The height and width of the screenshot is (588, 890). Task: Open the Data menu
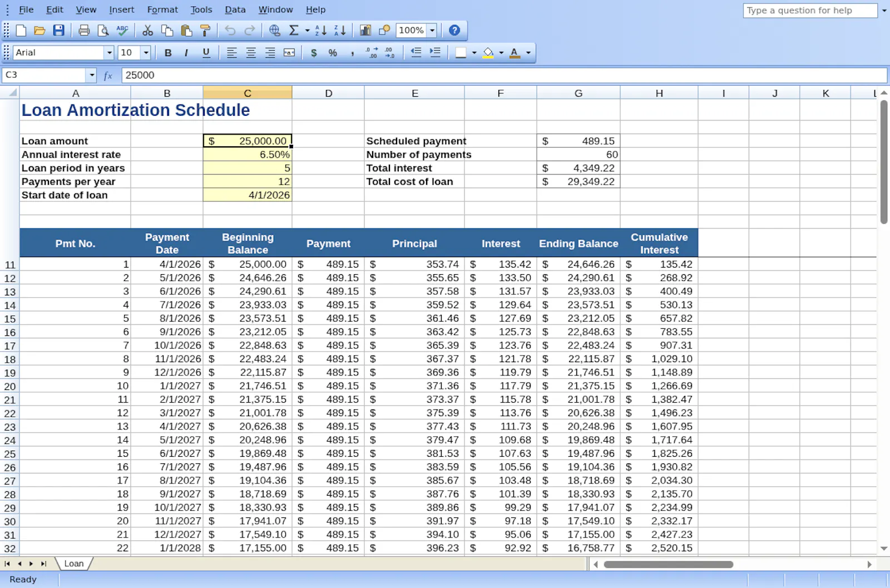(x=235, y=9)
